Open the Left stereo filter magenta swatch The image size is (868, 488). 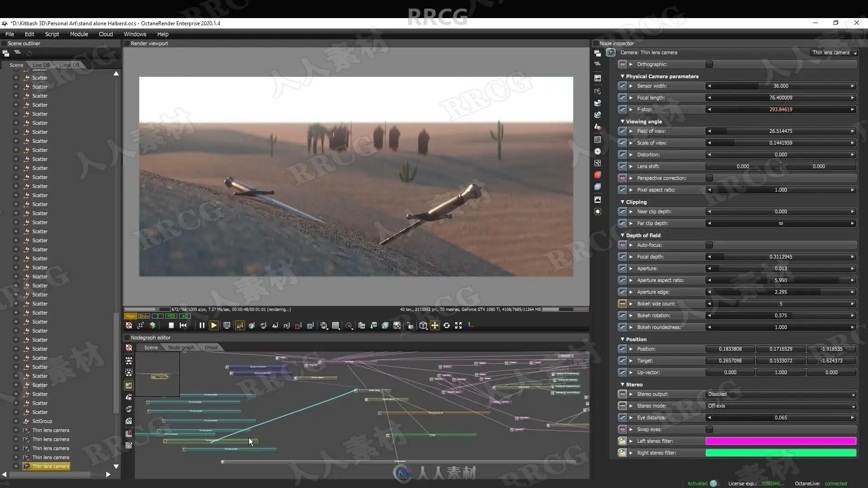coord(780,441)
